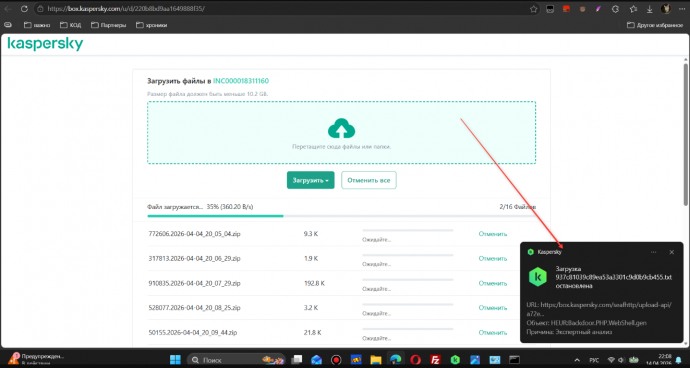This screenshot has height=368, width=690.
Task: Open the Другое избранное folder
Action: [655, 25]
